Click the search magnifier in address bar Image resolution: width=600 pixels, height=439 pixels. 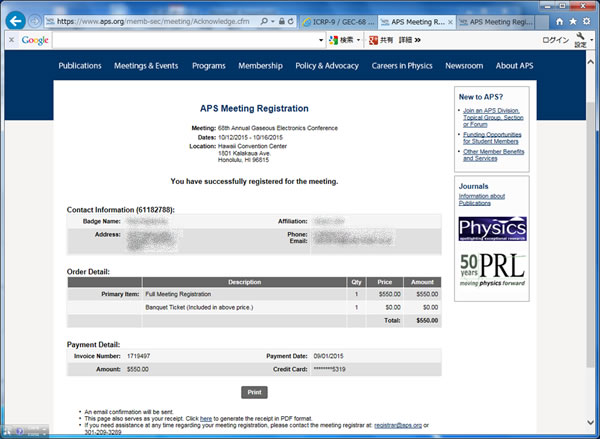coord(264,21)
